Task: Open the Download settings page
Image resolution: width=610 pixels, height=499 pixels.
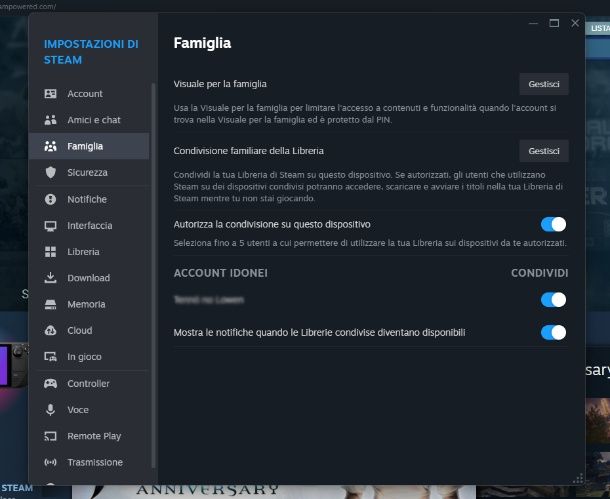Action: [x=89, y=278]
